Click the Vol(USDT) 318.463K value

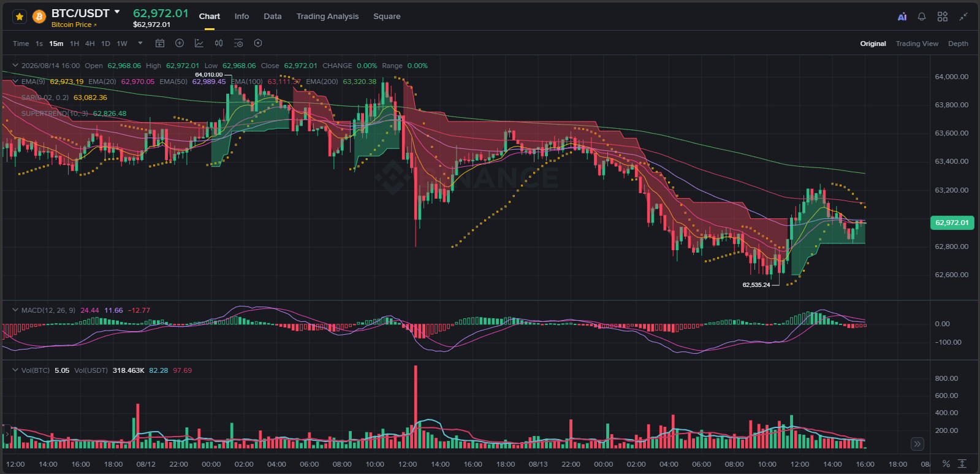click(129, 370)
